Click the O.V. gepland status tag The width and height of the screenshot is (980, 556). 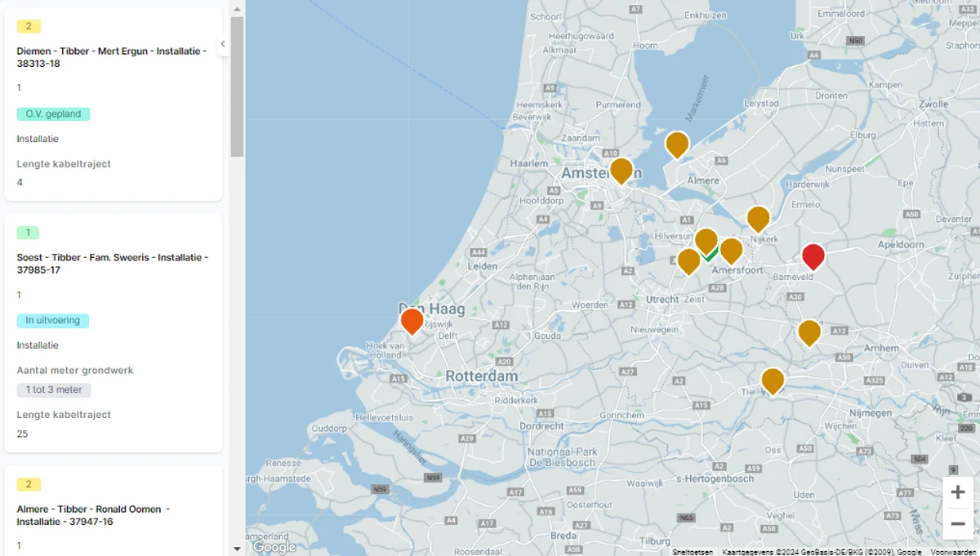pos(53,114)
